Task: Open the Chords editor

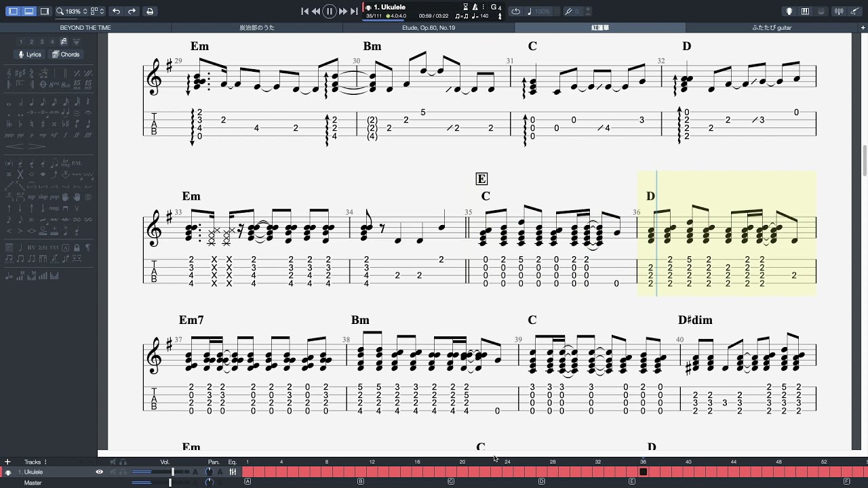Action: coord(66,54)
